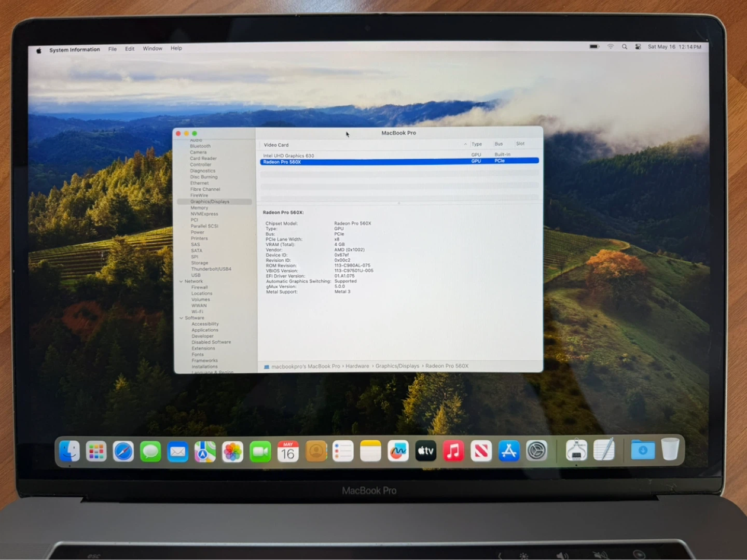This screenshot has width=747, height=560.
Task: Open the App Store from the Dock
Action: pos(509,451)
